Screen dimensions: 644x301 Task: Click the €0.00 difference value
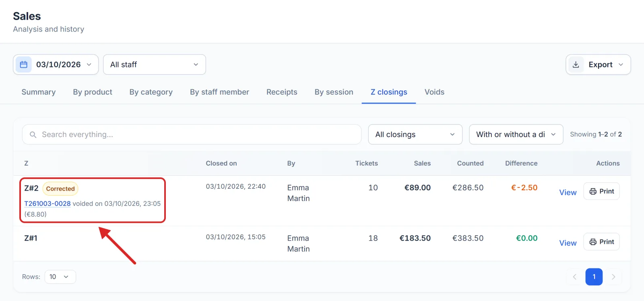coord(527,239)
